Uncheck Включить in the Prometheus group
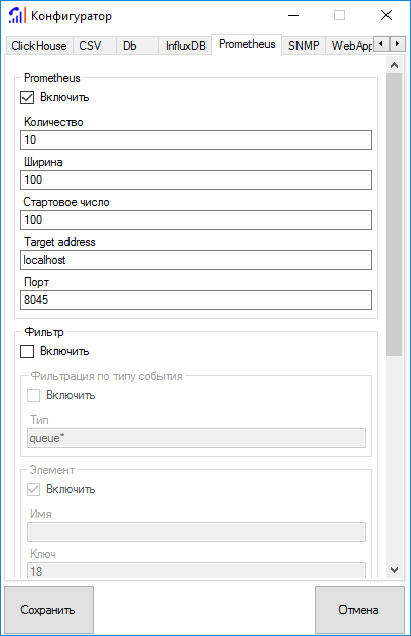The image size is (411, 636). click(x=27, y=98)
